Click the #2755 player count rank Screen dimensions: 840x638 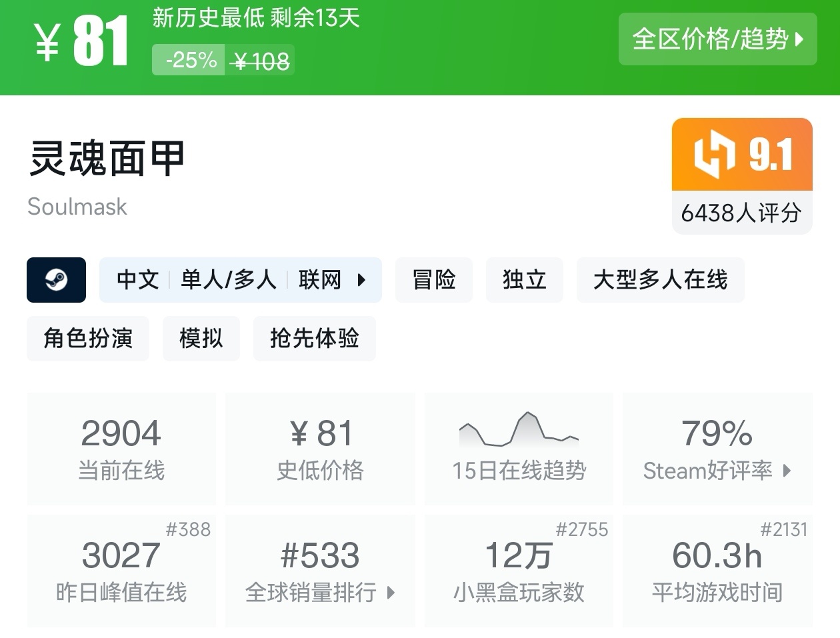click(582, 529)
